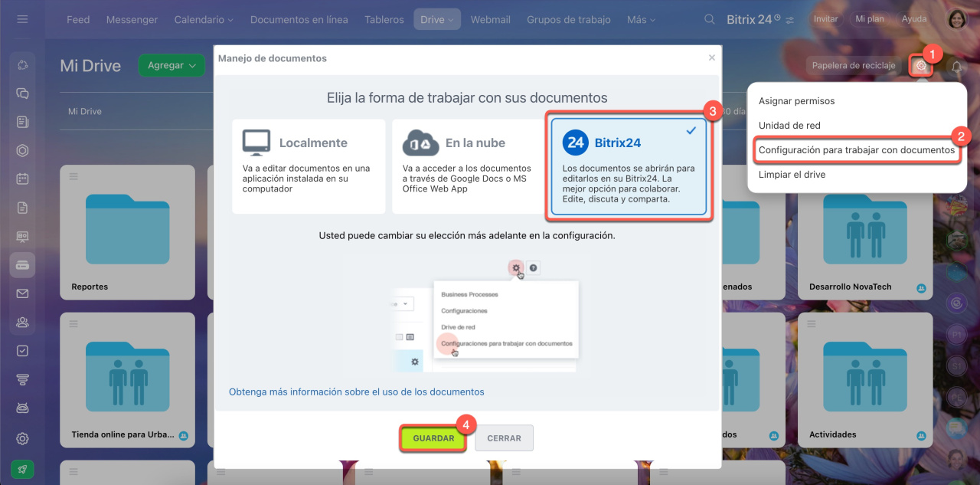Open the people icon in the left sidebar
The height and width of the screenshot is (485, 980).
(x=22, y=322)
